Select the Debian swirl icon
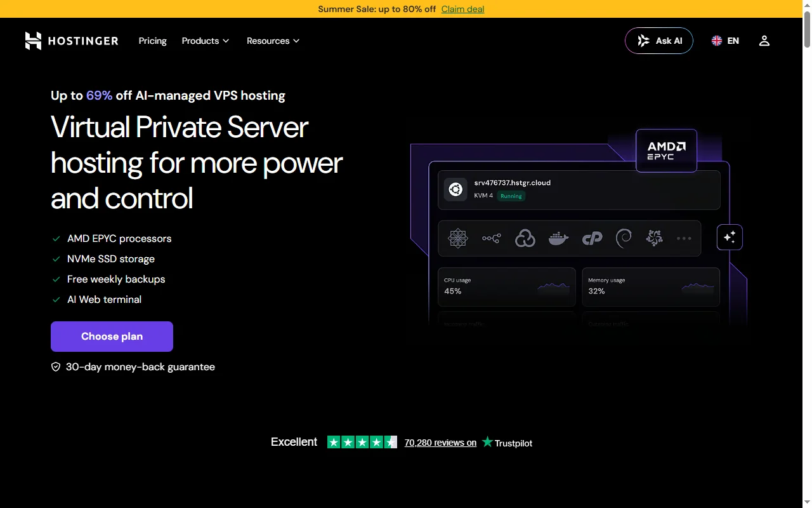This screenshot has height=508, width=812. tap(624, 238)
